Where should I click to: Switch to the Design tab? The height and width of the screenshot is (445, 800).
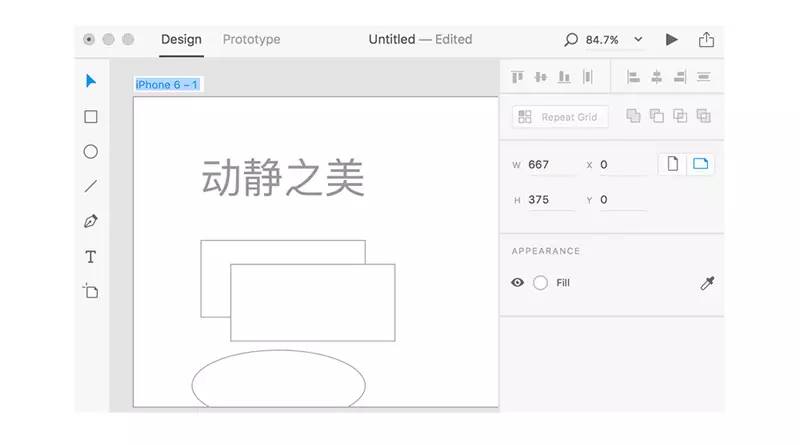181,40
